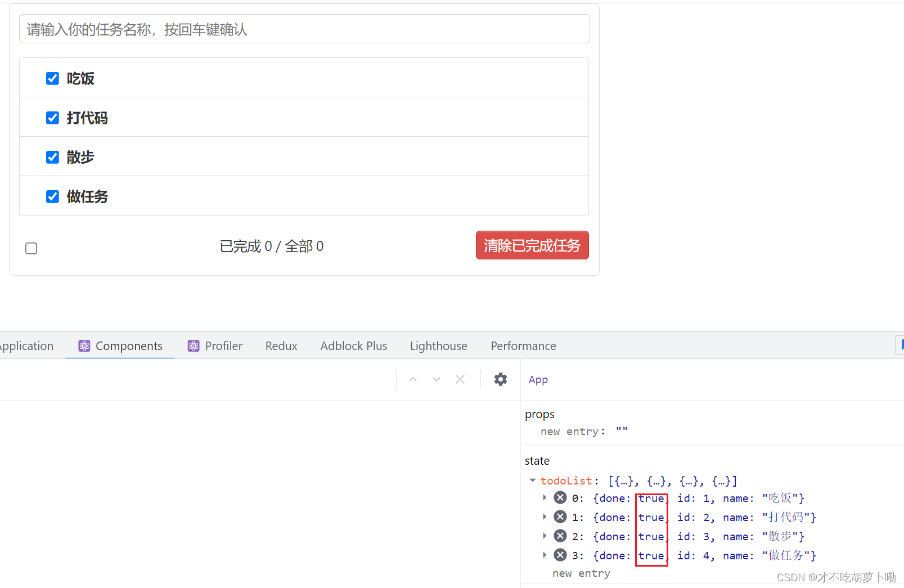Viewport: 904px width, 588px height.
Task: Open the Redux DevTools tab
Action: (x=281, y=345)
